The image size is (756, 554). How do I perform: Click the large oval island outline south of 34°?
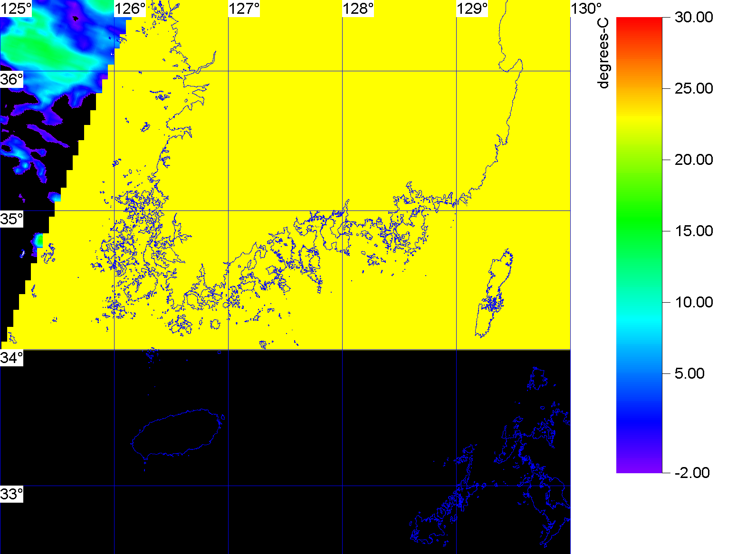(178, 433)
